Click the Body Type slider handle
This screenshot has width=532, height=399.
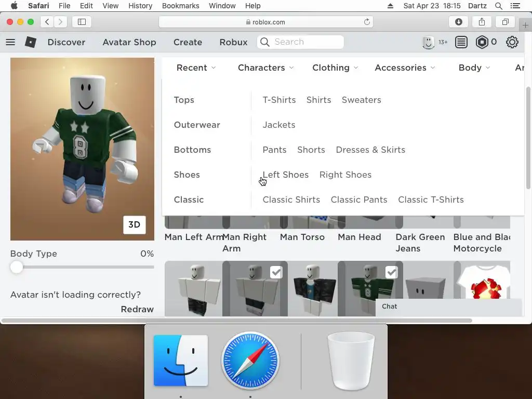tap(16, 267)
